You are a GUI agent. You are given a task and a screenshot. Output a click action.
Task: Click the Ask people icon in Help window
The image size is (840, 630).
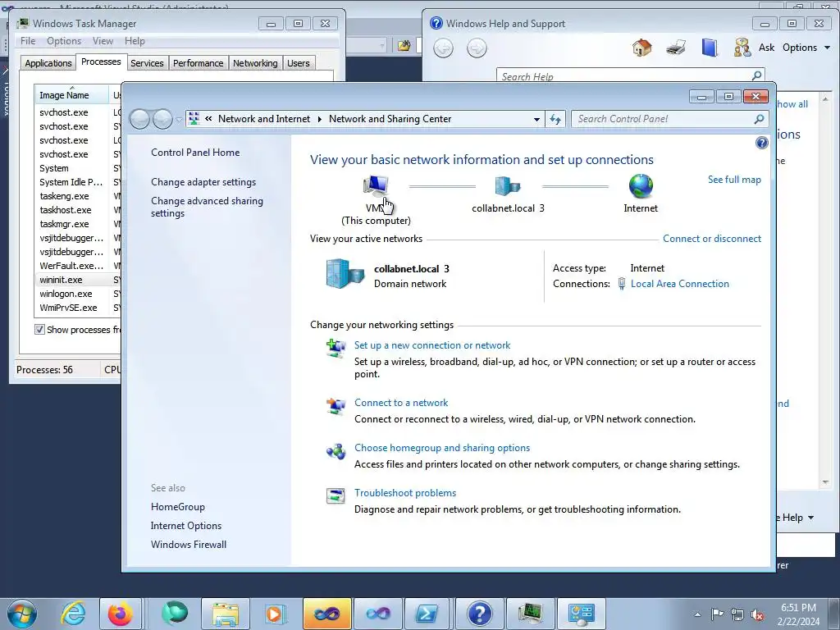(x=742, y=48)
